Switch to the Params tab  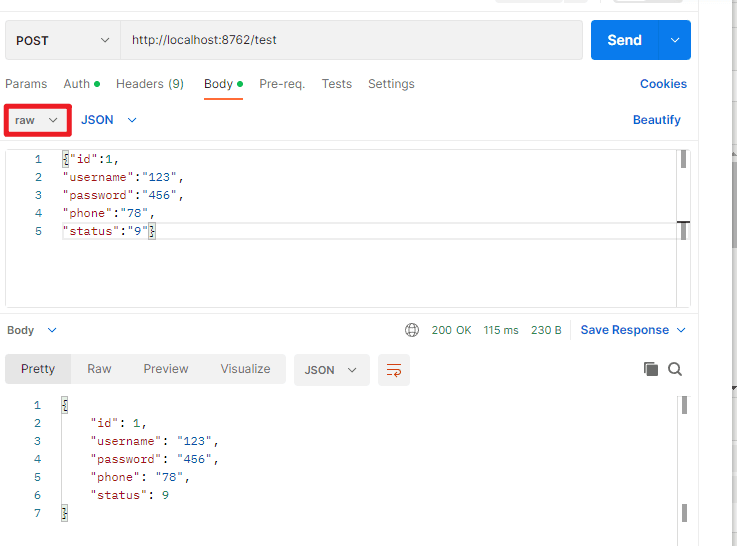coord(26,84)
